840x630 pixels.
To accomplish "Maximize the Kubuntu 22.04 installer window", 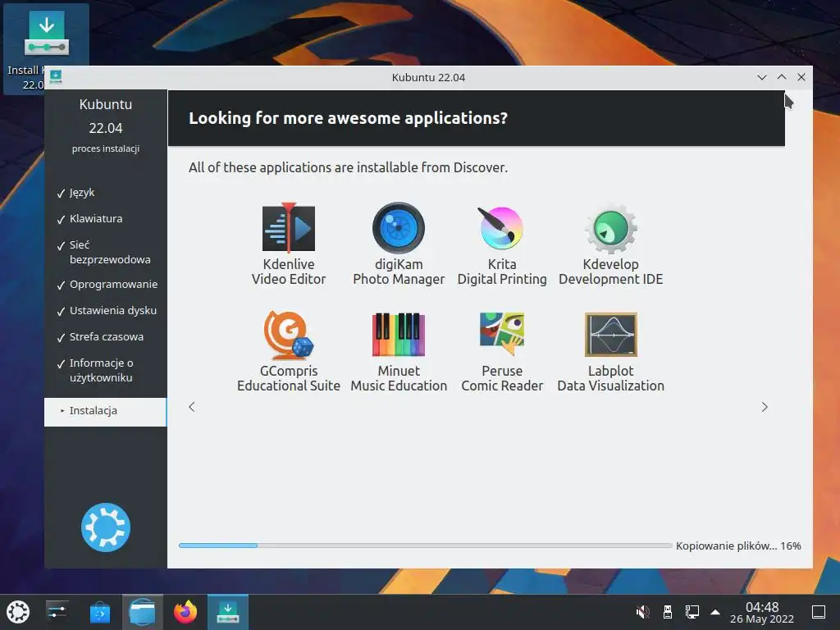I will pos(782,77).
